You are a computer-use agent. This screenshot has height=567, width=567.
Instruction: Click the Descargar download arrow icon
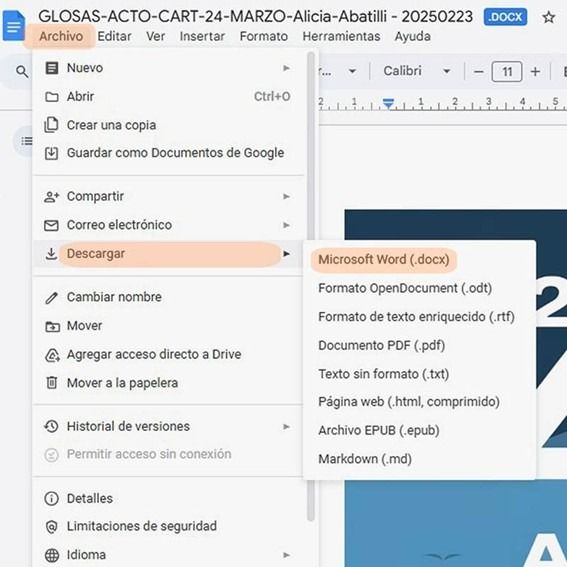51,254
